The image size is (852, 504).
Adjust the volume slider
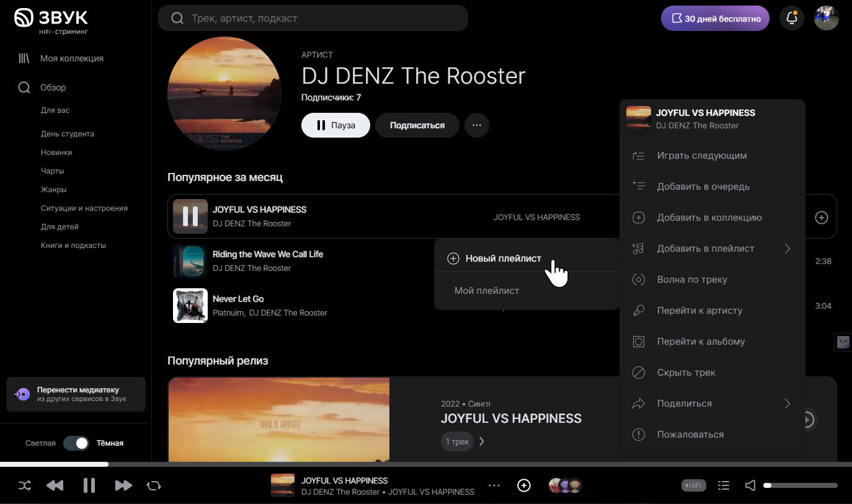point(801,485)
